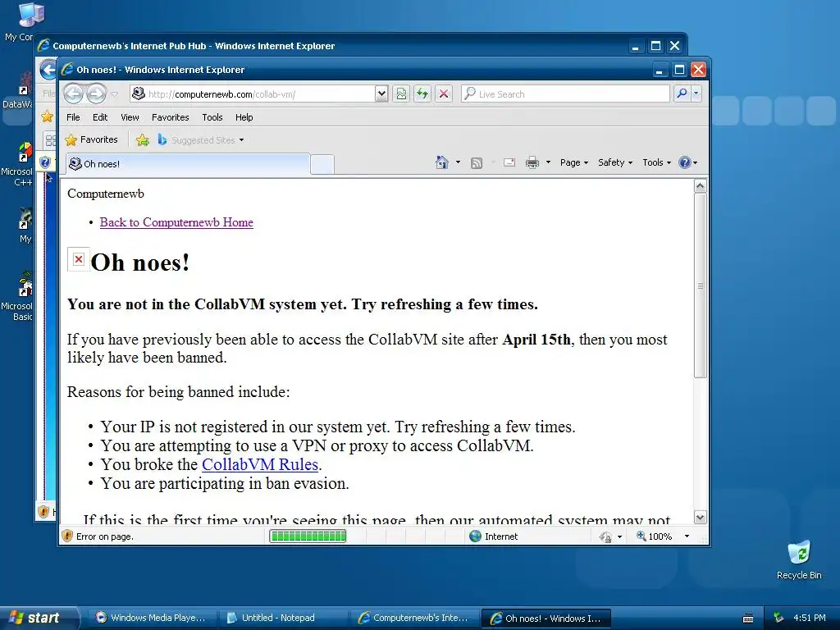Open the recent pages dropdown beside Forward

pyautogui.click(x=115, y=94)
